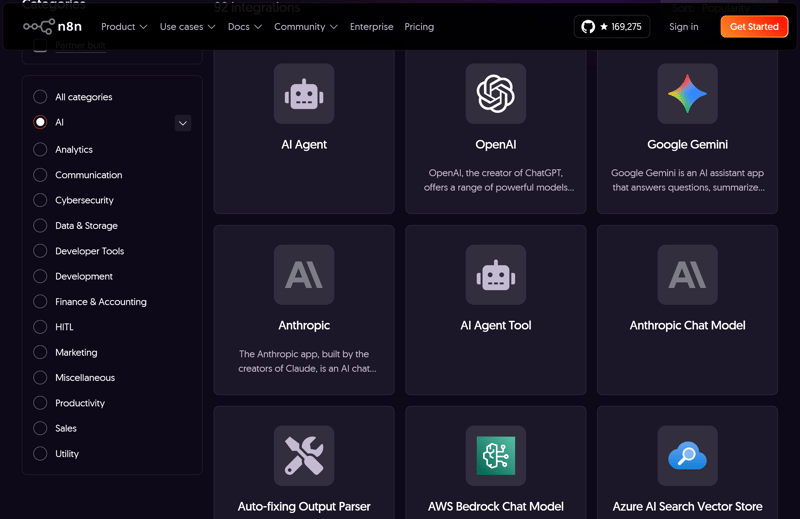Expand the Use cases dropdown
The width and height of the screenshot is (800, 519).
point(187,27)
